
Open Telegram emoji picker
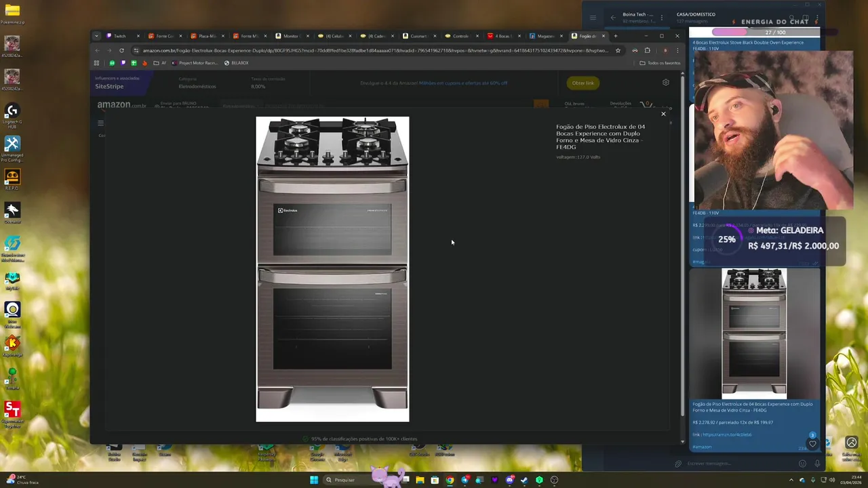point(802,464)
